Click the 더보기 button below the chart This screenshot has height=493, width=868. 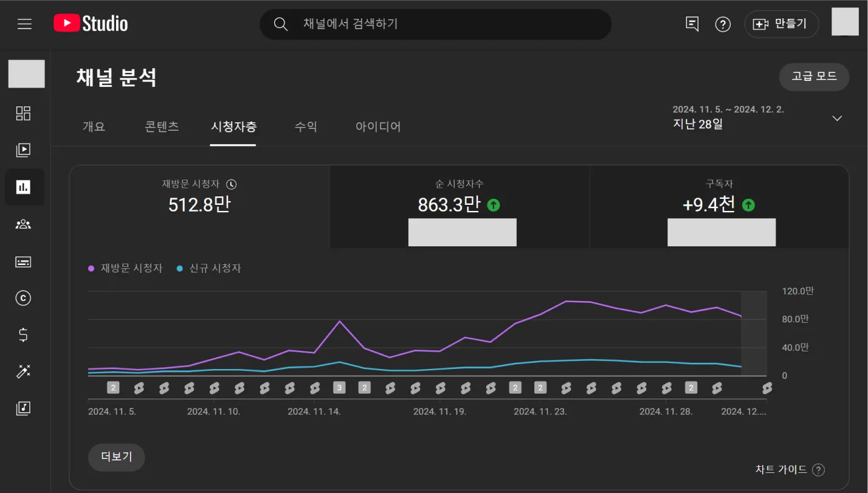tap(116, 457)
